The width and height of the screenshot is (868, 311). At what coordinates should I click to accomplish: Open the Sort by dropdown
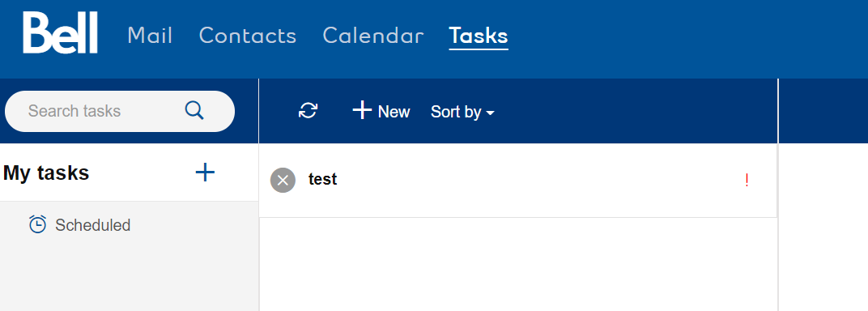coord(462,112)
